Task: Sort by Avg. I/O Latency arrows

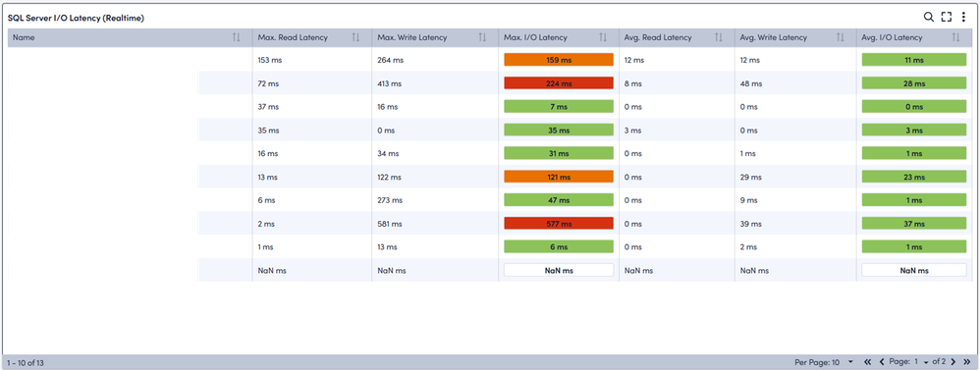Action: [x=955, y=37]
